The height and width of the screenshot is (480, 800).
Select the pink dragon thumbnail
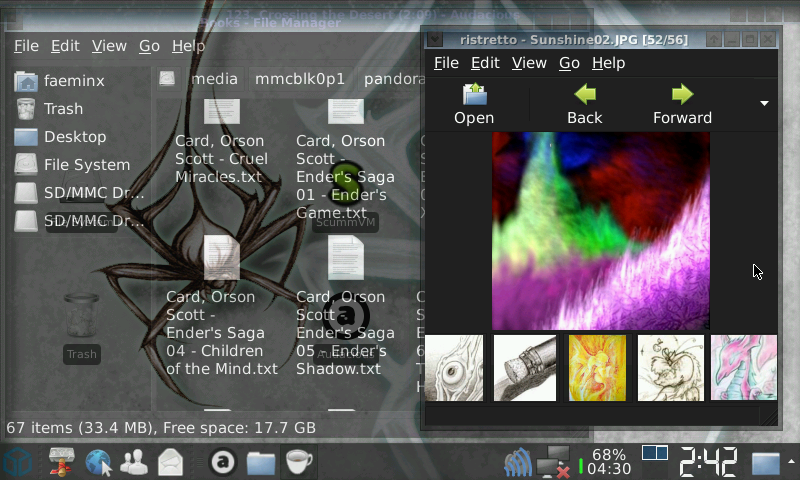743,368
